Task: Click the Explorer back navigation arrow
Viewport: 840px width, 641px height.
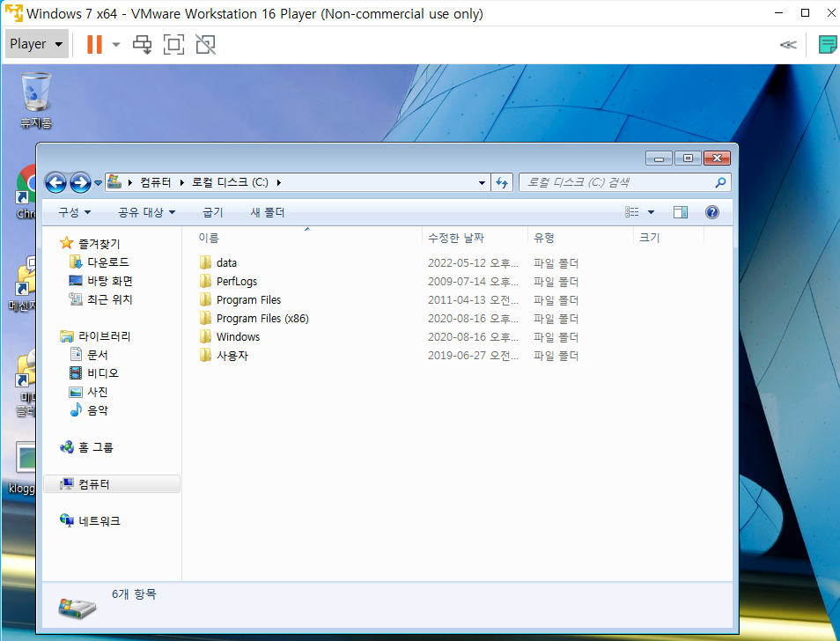Action: pyautogui.click(x=55, y=182)
